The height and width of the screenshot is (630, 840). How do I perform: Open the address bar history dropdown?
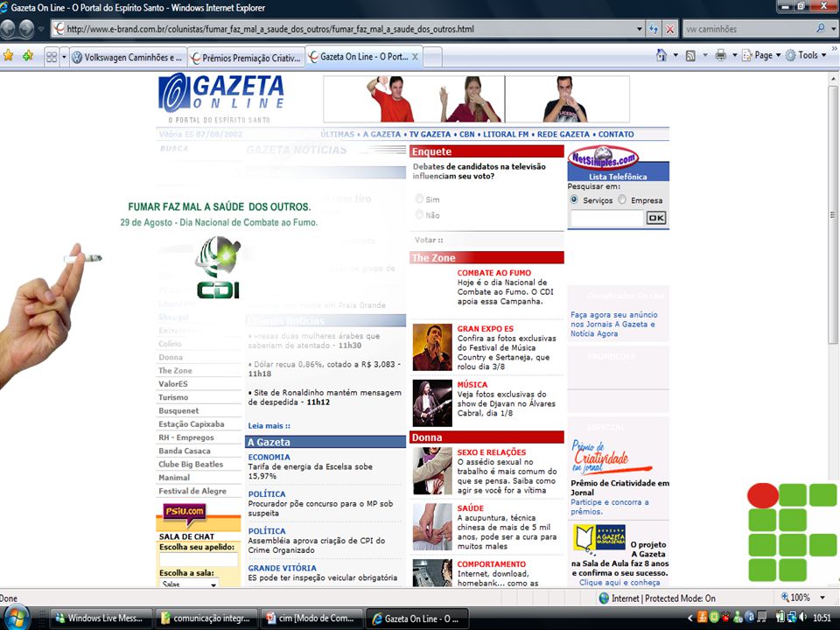click(639, 29)
